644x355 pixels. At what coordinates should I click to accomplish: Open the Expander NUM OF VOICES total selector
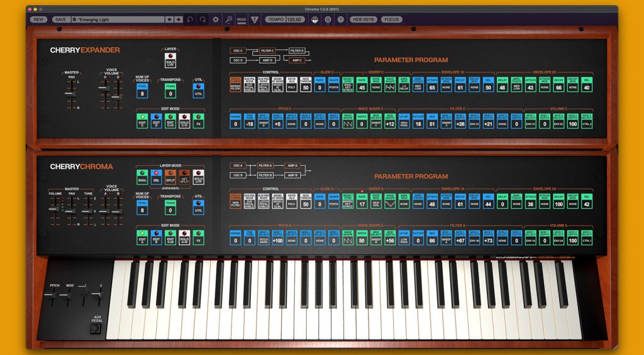tap(142, 92)
